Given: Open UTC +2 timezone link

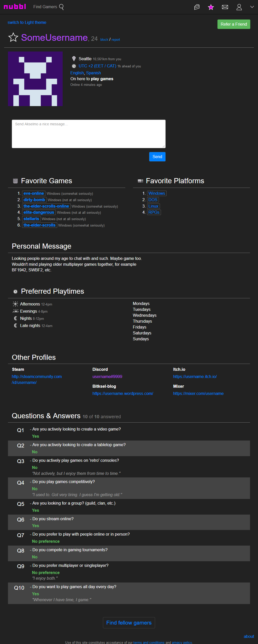Looking at the screenshot, I should tap(97, 66).
